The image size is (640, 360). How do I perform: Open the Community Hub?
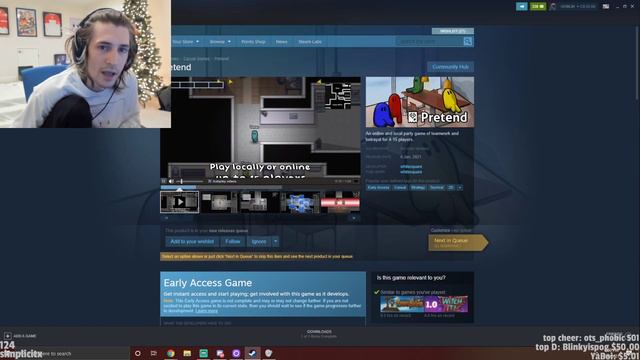click(x=450, y=67)
